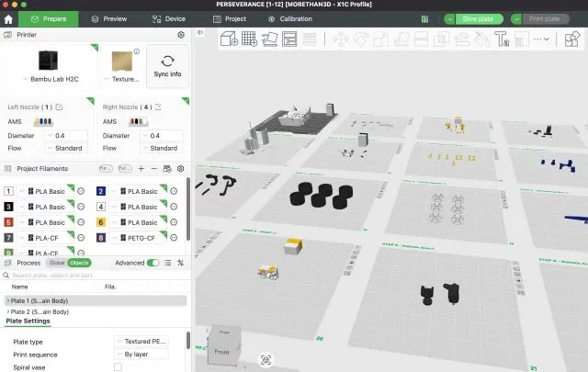Switch to the Preview tab
Image resolution: width=588 pixels, height=372 pixels.
coord(109,18)
